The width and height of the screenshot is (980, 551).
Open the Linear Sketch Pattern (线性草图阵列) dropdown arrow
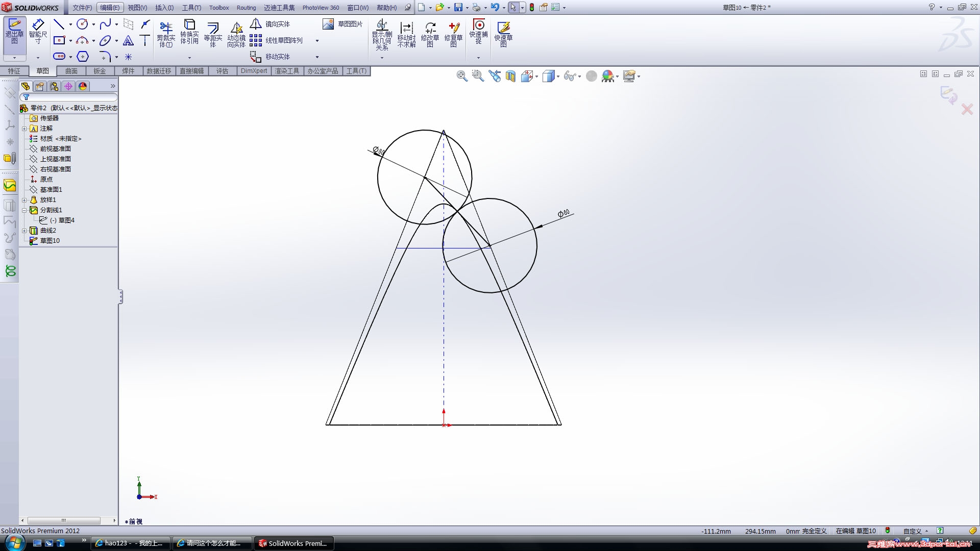click(317, 40)
